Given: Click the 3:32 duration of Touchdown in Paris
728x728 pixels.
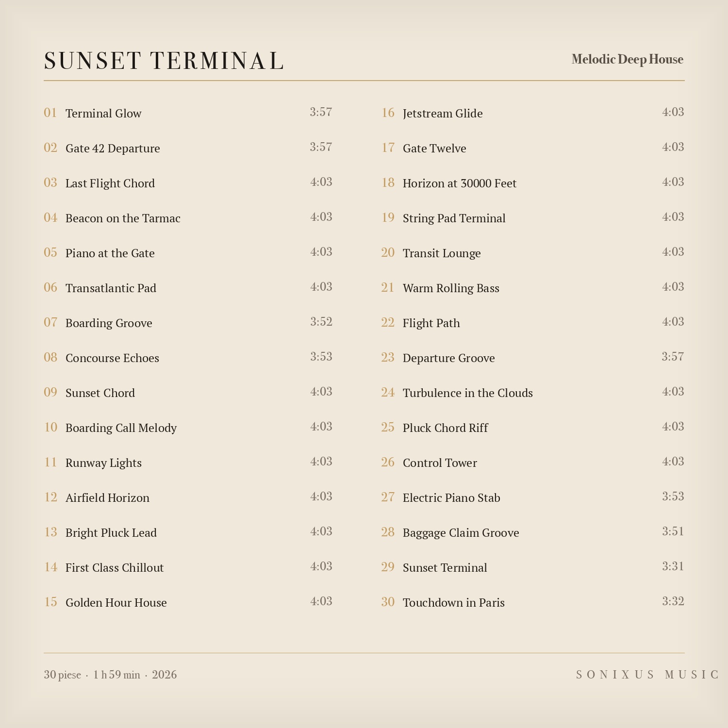Looking at the screenshot, I should click(673, 601).
